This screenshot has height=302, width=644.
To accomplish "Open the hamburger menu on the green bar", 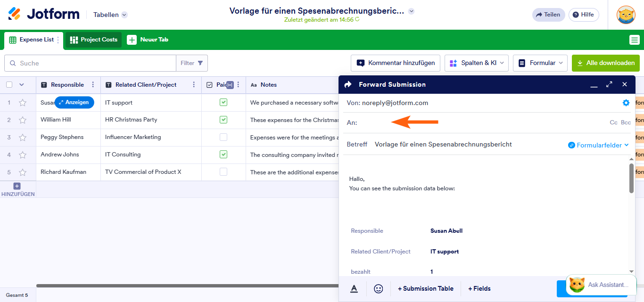I will [634, 40].
